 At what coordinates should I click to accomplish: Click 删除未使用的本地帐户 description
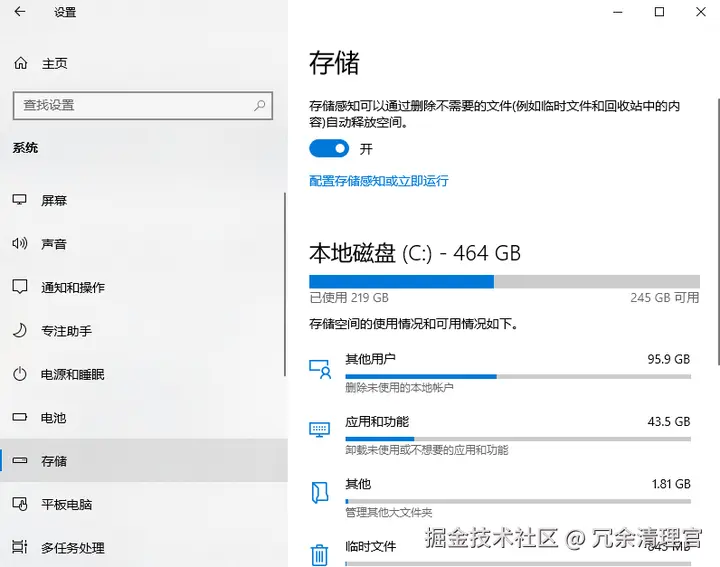[x=399, y=388]
